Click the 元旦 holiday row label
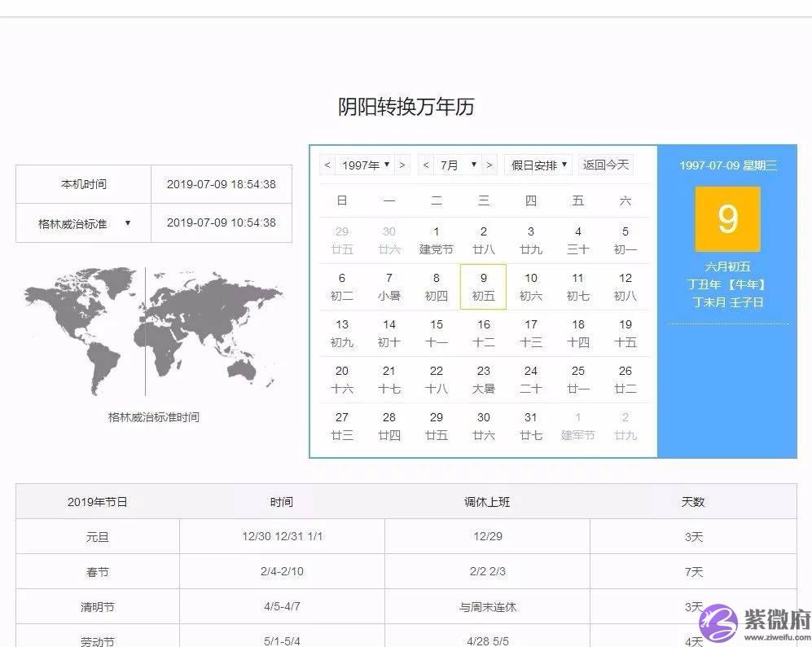 tap(98, 537)
